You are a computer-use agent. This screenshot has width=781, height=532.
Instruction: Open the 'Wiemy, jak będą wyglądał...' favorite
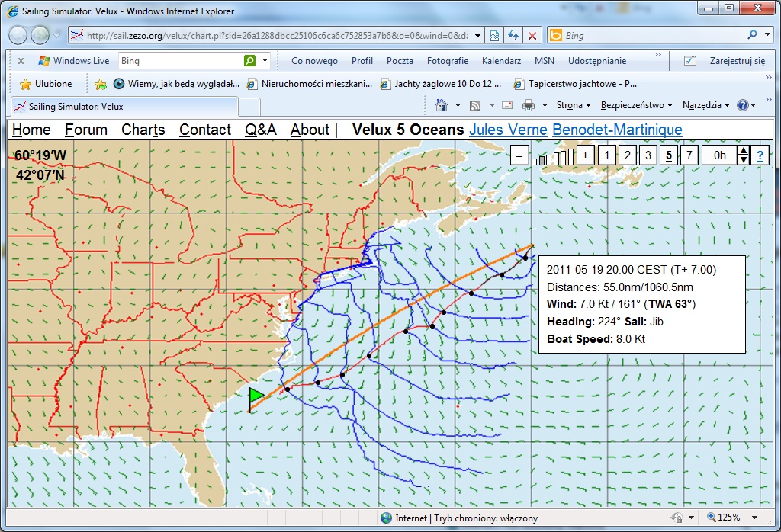point(176,84)
